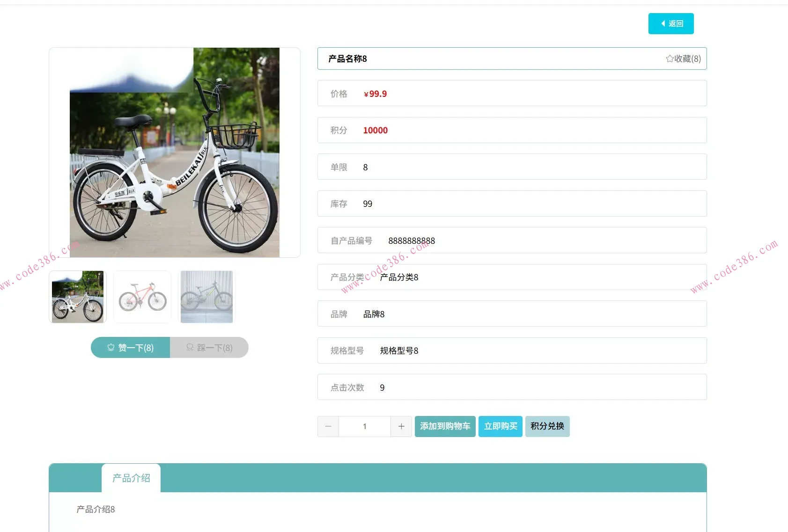Like the product with 赞一下 button

pyautogui.click(x=130, y=348)
